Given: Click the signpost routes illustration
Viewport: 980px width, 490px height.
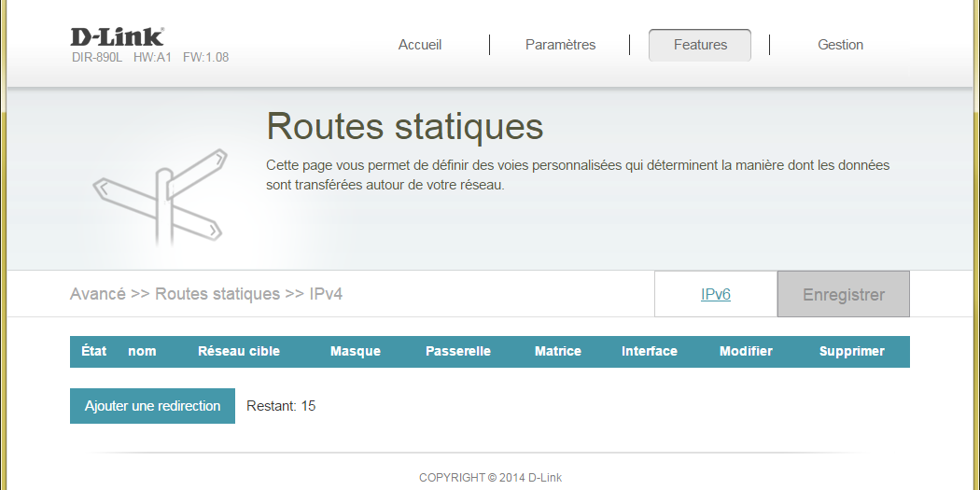Looking at the screenshot, I should 161,196.
